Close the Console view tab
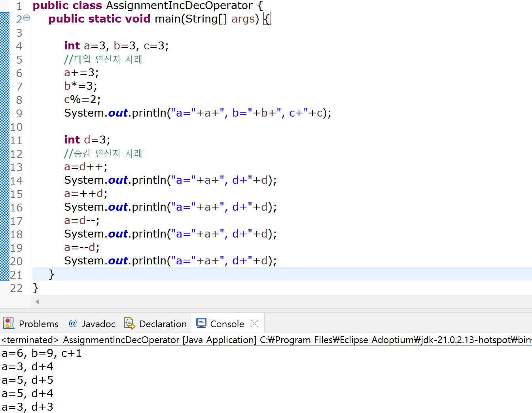This screenshot has height=413, width=532. click(254, 324)
